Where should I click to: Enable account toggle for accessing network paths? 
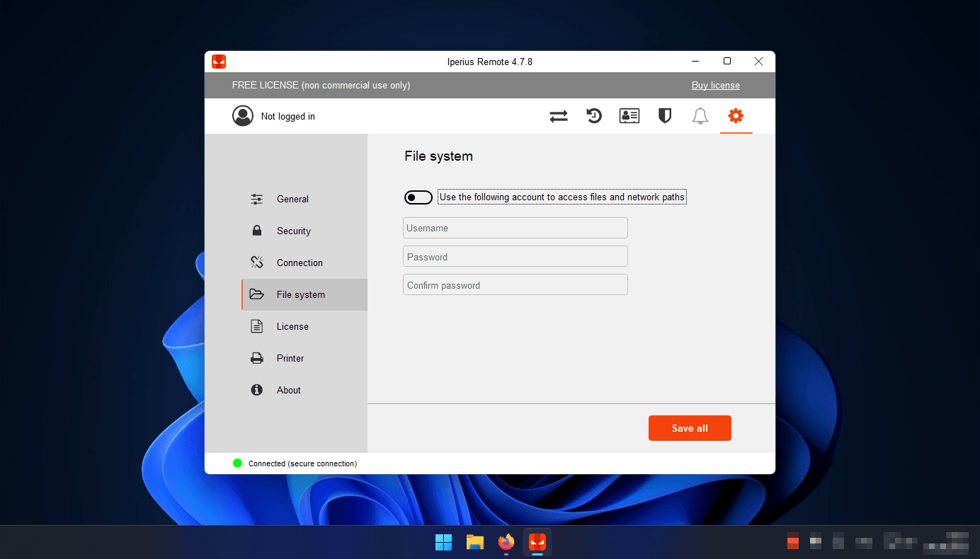(418, 197)
